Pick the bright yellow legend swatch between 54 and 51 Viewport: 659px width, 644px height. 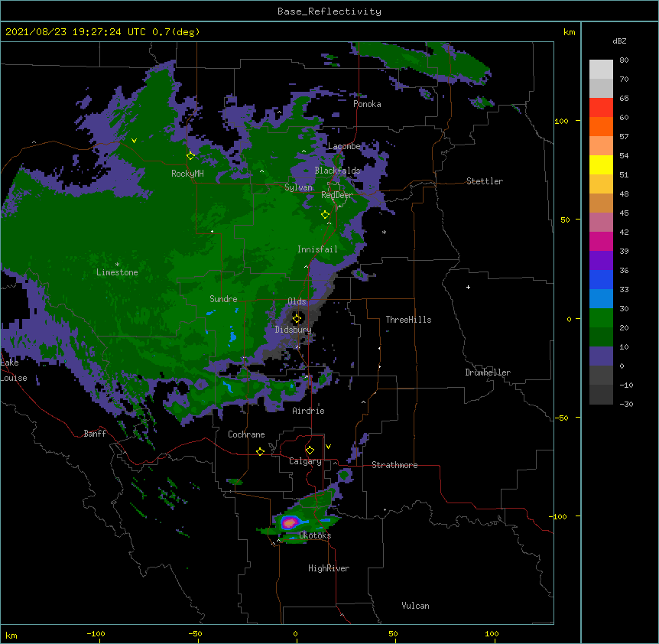click(x=601, y=164)
